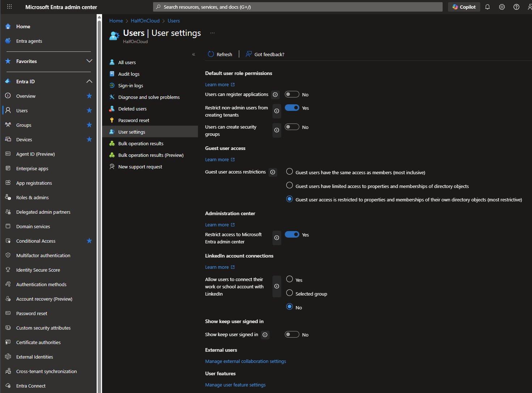Turn off Restrict access to Entra admin center
Viewport: 532px width, 393px height.
click(x=292, y=235)
